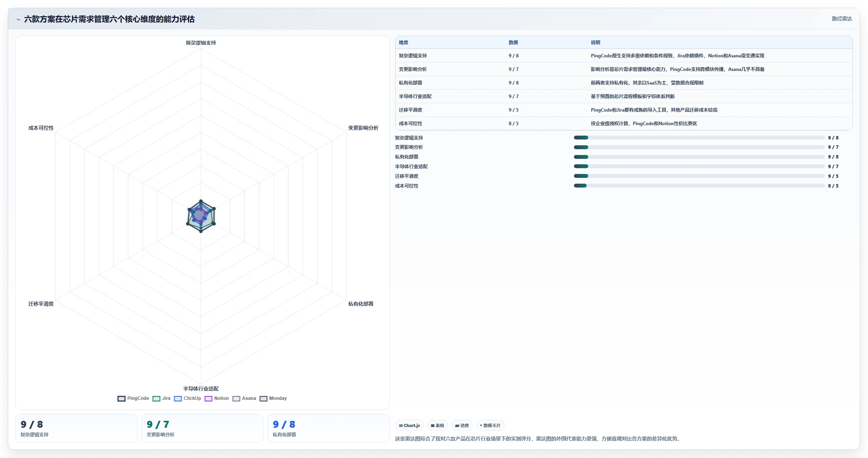Click the 成本可控性 radar axis label

tap(41, 128)
